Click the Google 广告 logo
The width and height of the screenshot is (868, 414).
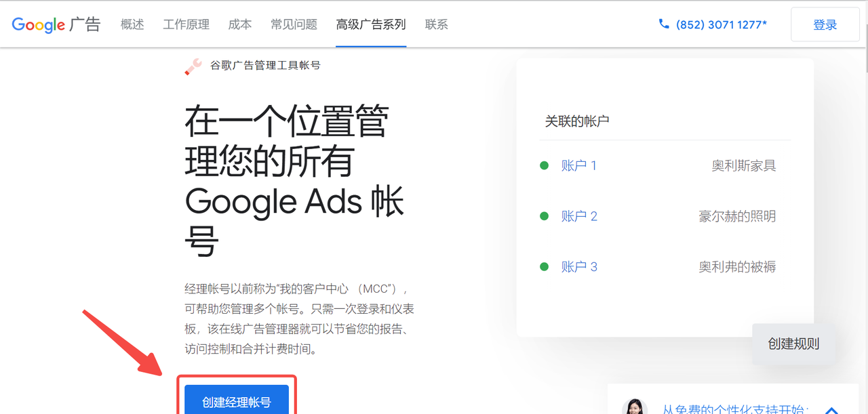pyautogui.click(x=56, y=24)
